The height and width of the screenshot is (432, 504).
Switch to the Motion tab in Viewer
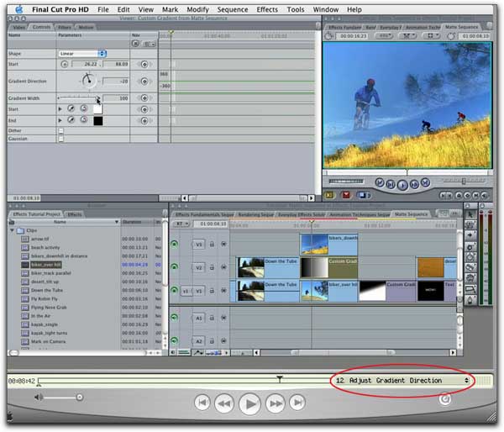[x=86, y=28]
